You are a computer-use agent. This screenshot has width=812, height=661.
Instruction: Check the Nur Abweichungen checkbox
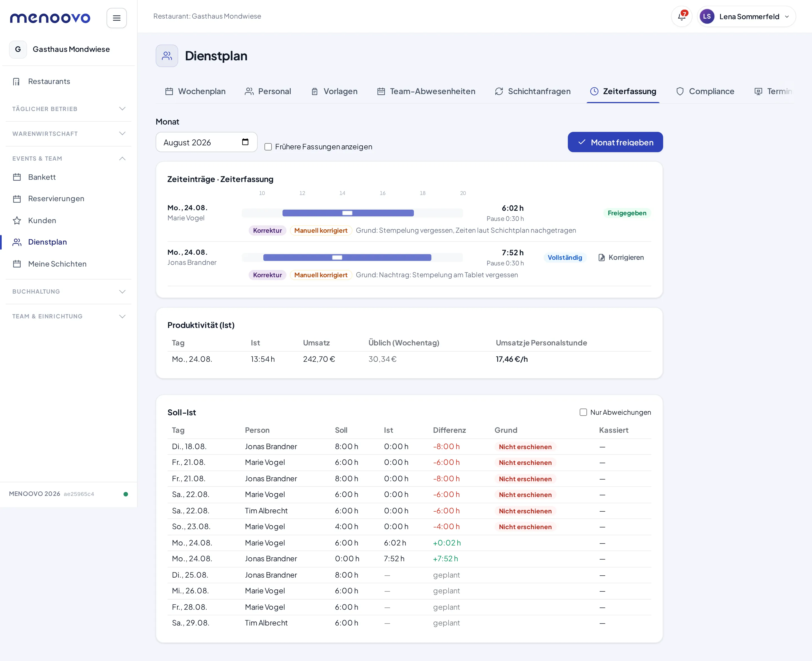pos(583,412)
